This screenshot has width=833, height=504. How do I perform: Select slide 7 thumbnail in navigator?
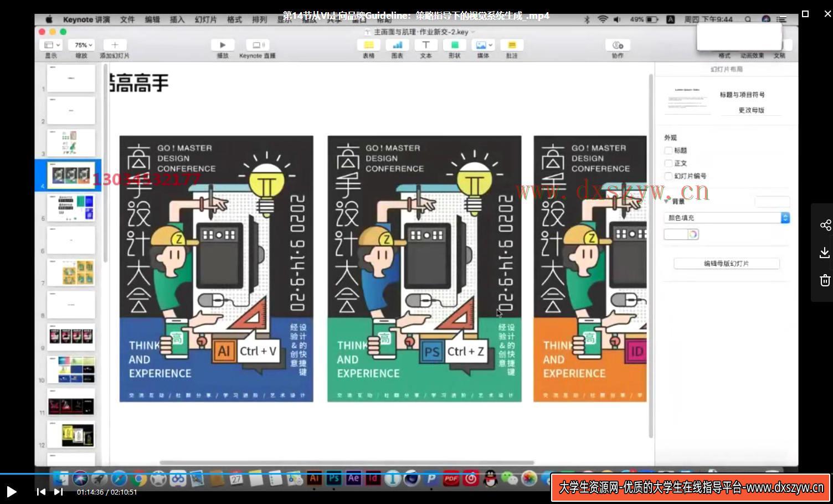coord(71,272)
